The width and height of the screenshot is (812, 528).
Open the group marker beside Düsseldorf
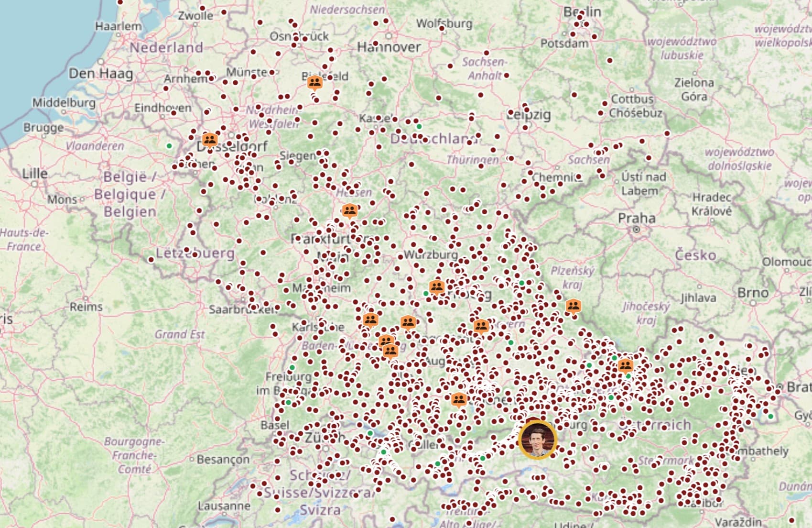click(209, 140)
